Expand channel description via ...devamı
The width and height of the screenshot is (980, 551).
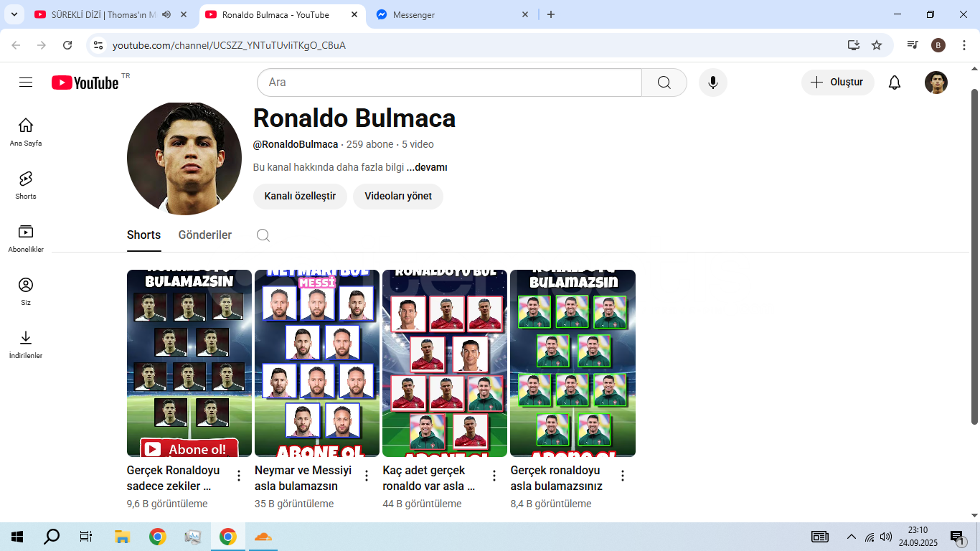427,167
